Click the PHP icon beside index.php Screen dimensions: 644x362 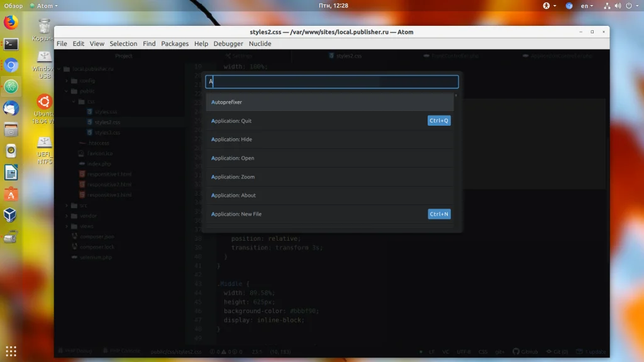tap(82, 164)
